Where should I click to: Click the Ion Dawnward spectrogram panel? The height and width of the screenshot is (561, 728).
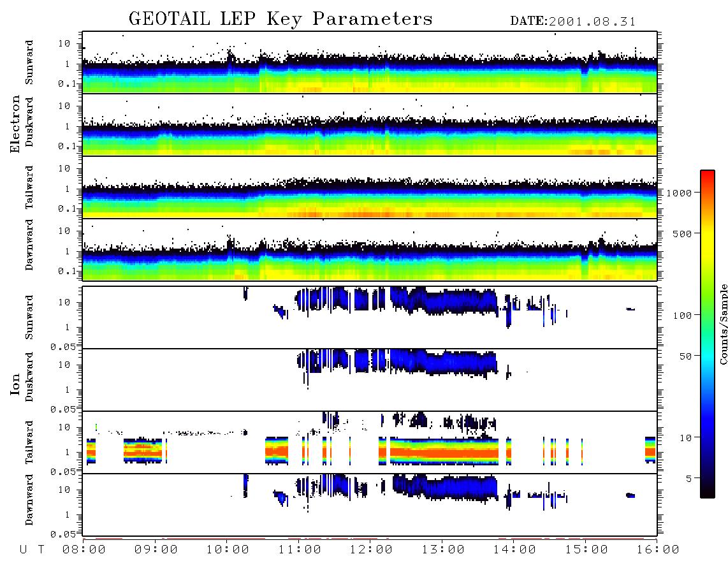point(370,505)
